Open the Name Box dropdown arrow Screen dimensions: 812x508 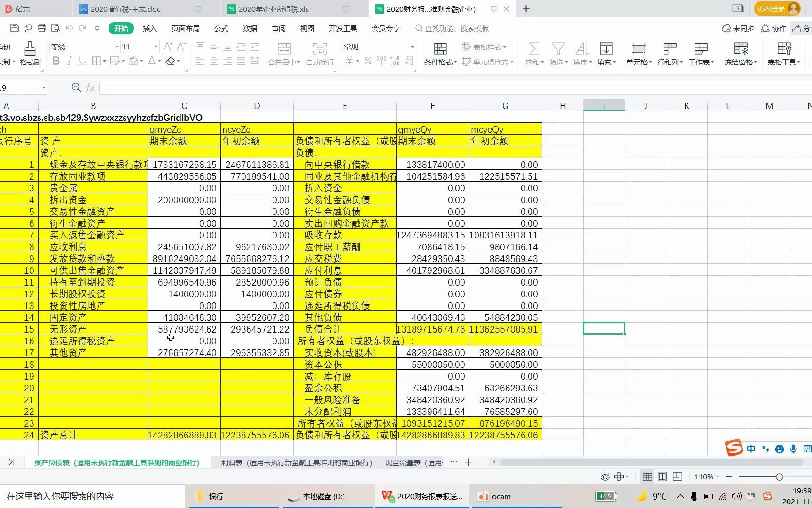(43, 87)
